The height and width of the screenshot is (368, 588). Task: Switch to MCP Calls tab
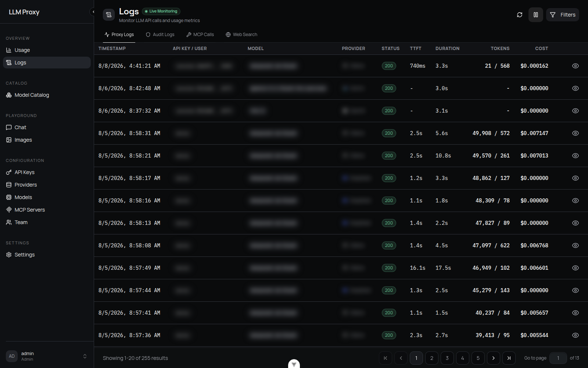(x=200, y=35)
